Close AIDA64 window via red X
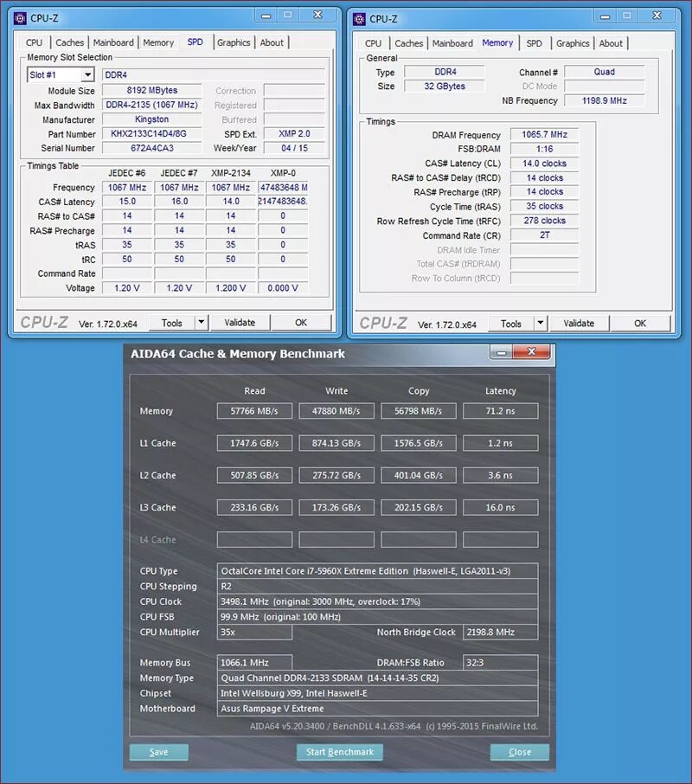 click(x=532, y=352)
